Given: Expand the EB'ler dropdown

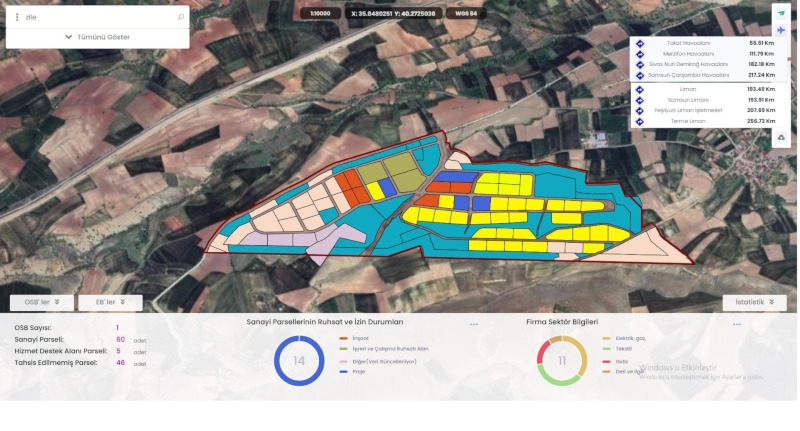Looking at the screenshot, I should [x=110, y=302].
